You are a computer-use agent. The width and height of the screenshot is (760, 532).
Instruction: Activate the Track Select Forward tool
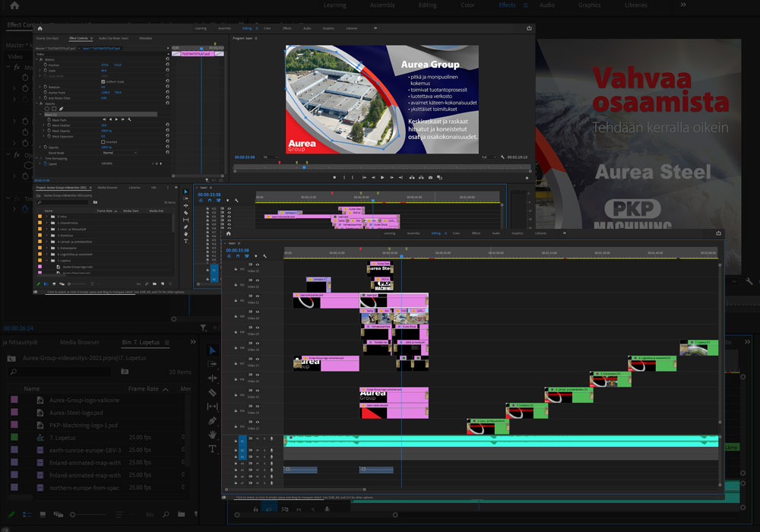tap(213, 364)
